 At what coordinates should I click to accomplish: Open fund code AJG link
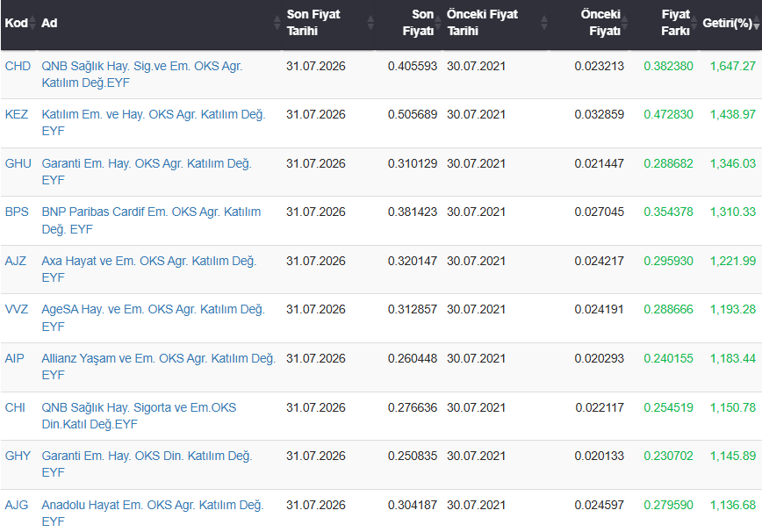[17, 505]
